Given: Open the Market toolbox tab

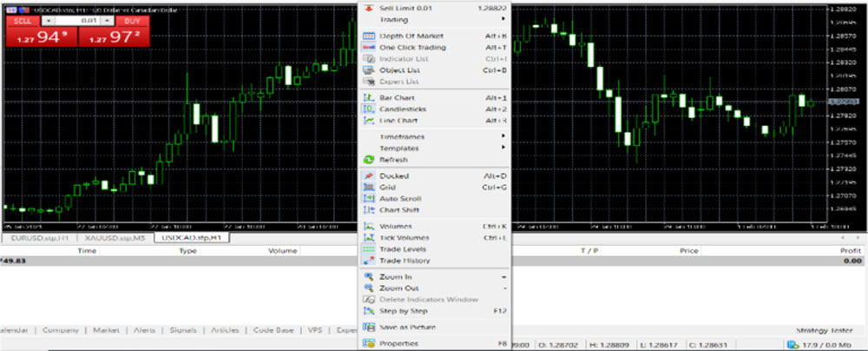Looking at the screenshot, I should tap(106, 330).
